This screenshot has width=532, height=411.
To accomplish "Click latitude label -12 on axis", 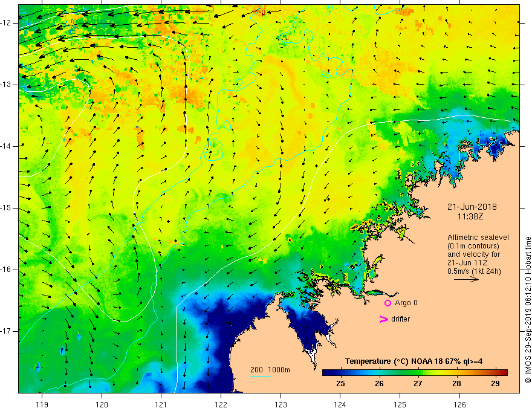I will click(7, 23).
